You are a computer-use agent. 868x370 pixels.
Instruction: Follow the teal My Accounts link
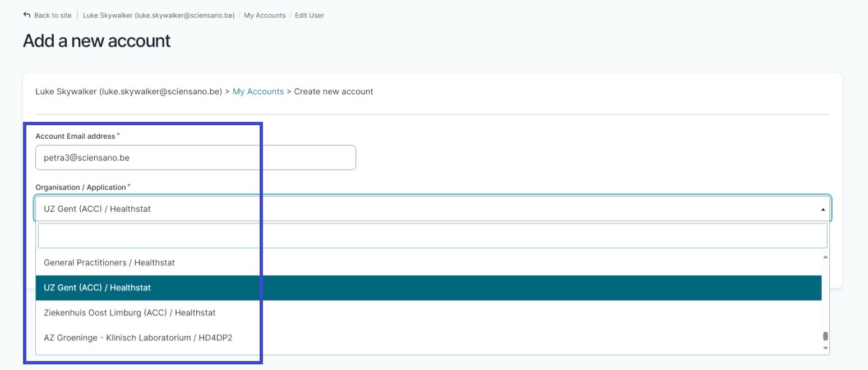[258, 92]
